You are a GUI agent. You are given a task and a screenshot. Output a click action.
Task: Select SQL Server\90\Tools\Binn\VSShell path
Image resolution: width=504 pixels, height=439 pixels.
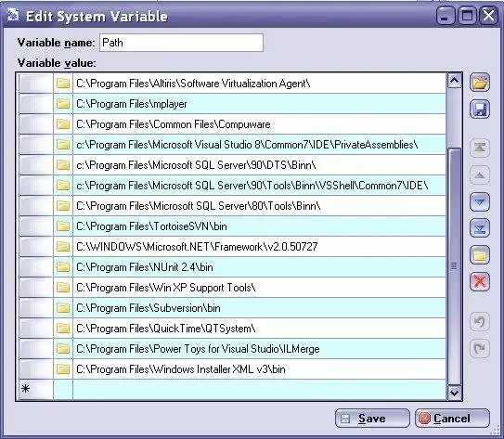click(259, 186)
